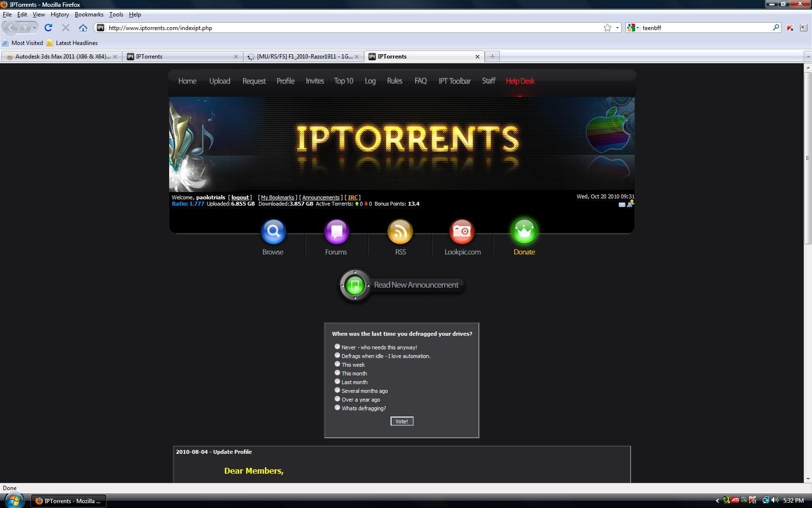Open the URL bar history dropdown
Screen dimensions: 812x508
tap(617, 28)
